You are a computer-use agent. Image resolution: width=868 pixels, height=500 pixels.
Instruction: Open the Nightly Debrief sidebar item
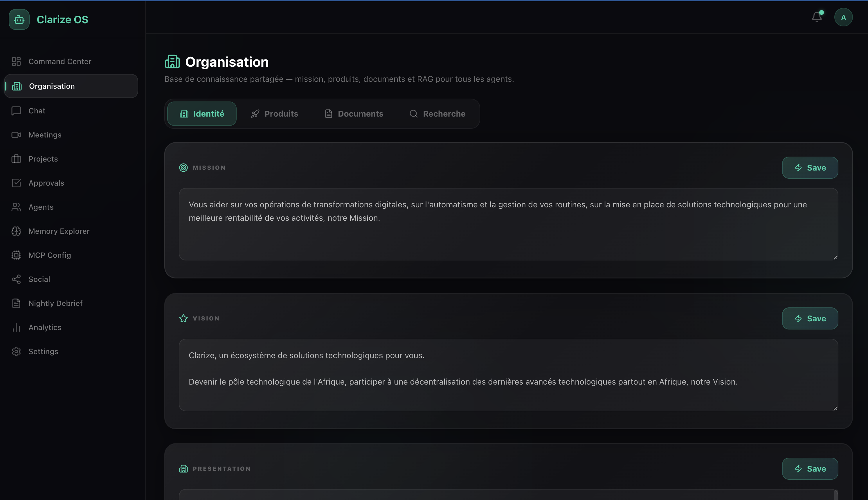[55, 303]
